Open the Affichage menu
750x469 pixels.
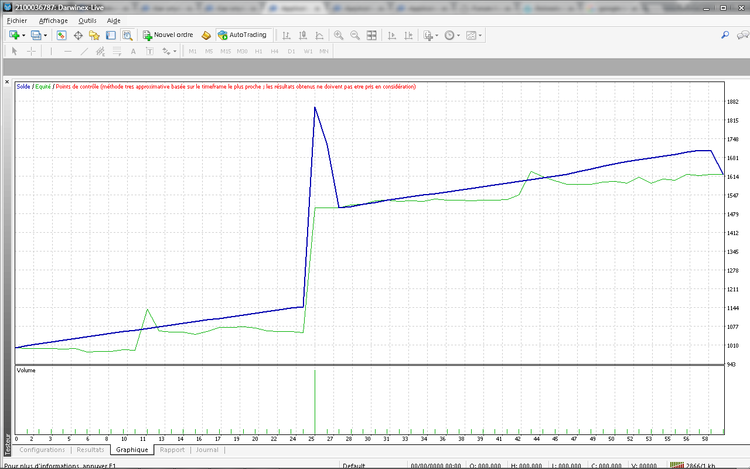53,20
